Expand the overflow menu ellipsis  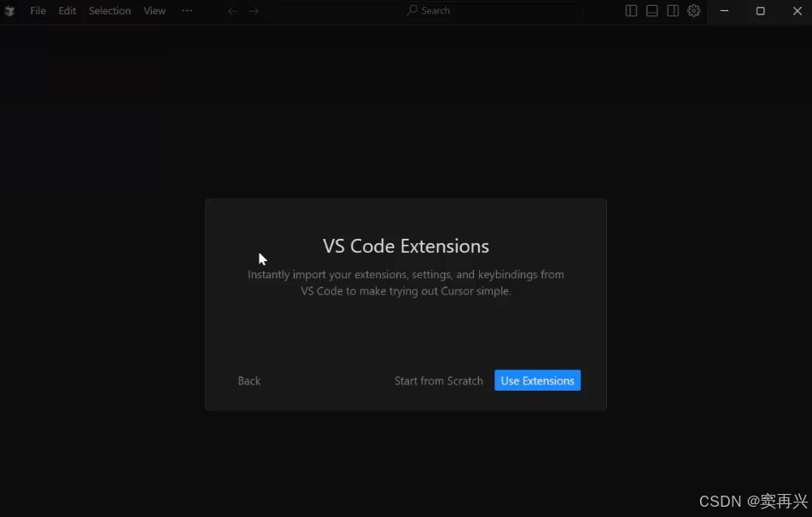187,10
